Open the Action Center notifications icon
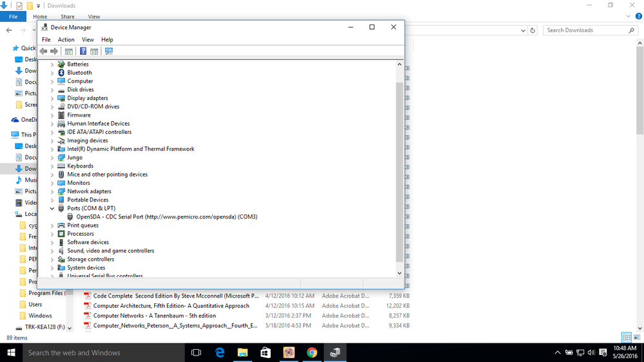Screen dimensions: 644x362 pos(603,352)
